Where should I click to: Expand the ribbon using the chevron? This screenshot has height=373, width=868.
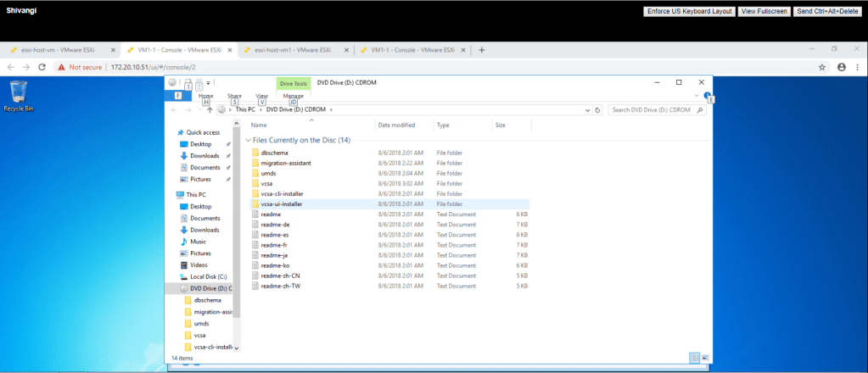pyautogui.click(x=696, y=96)
